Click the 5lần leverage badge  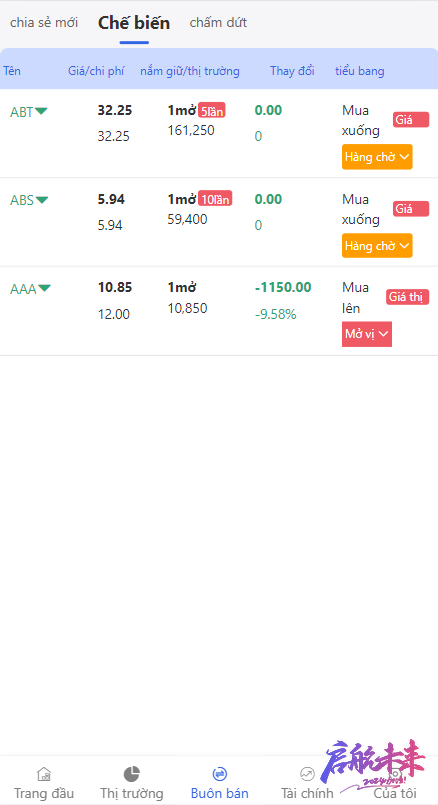212,110
